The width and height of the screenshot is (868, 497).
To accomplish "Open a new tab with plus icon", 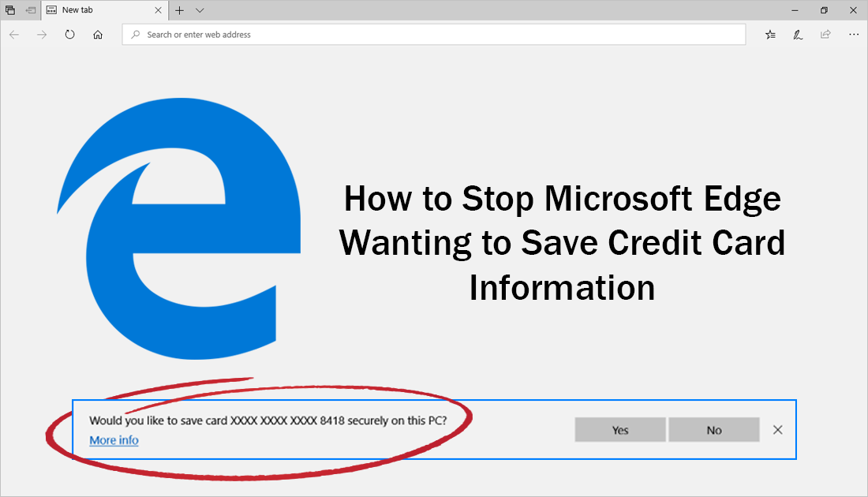I will point(179,10).
